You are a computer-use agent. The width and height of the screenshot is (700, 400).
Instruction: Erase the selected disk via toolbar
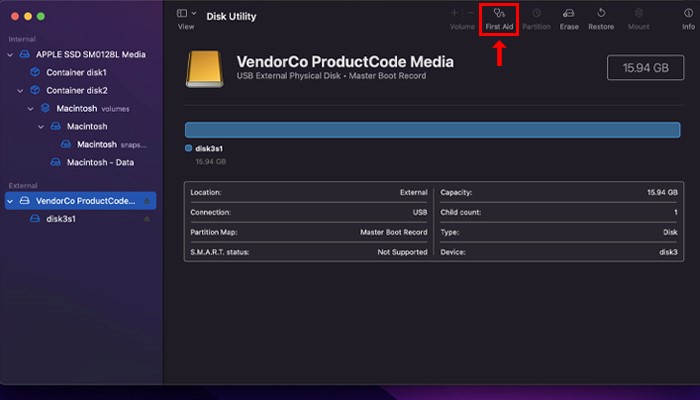tap(569, 17)
